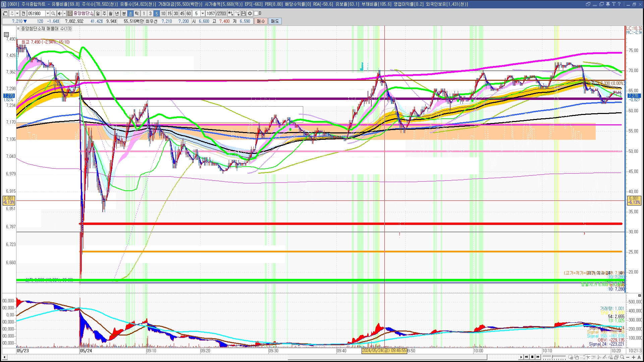Click the stop playback square button
Screen dimensions: 644x362
pyautogui.click(x=532, y=357)
